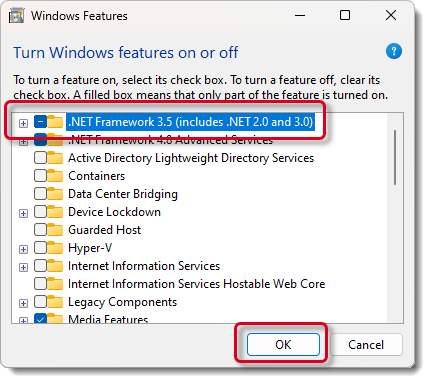Click the Guarded Host folder icon
This screenshot has height=383, width=430.
coord(55,230)
